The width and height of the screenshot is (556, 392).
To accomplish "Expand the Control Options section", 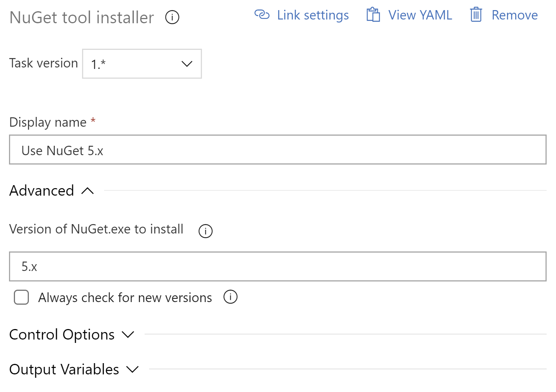I will [128, 335].
